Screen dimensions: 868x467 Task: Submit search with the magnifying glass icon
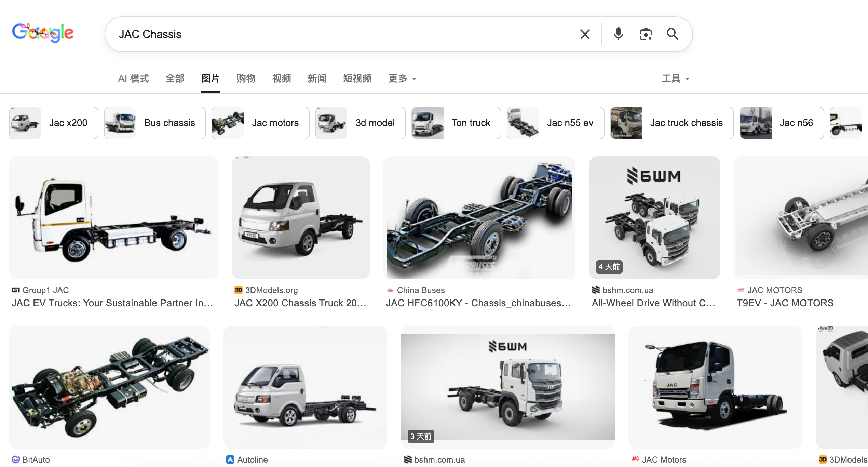click(673, 34)
